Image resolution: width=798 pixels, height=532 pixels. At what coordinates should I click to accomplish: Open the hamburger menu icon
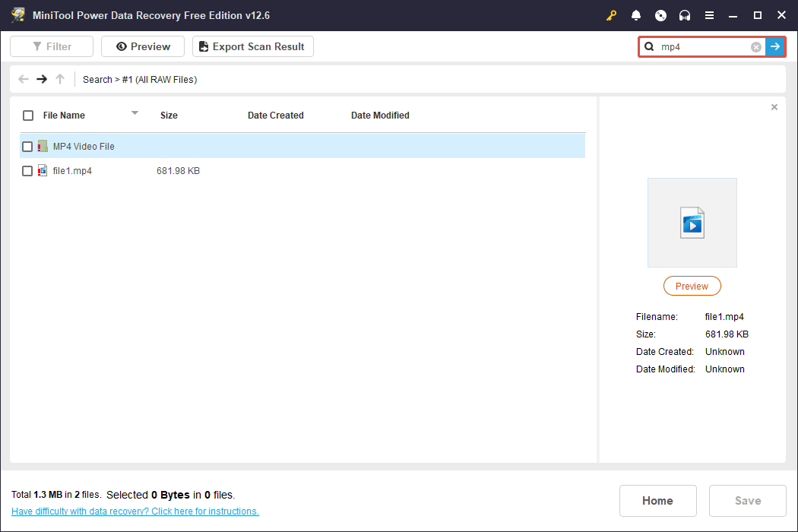click(709, 14)
